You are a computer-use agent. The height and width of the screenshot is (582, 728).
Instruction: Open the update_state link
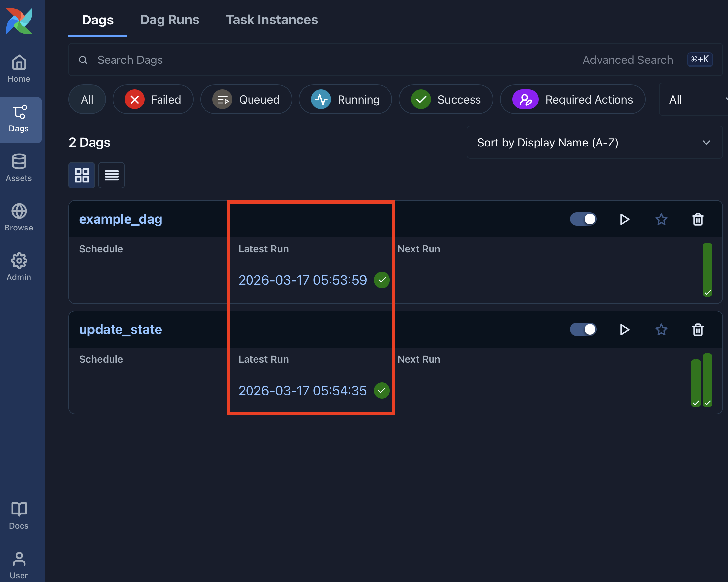[120, 329]
